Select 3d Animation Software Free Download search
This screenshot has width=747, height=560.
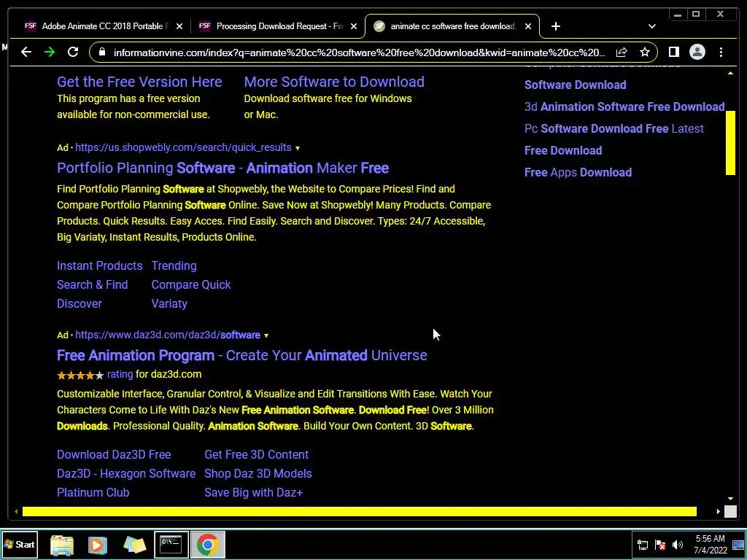coord(624,106)
